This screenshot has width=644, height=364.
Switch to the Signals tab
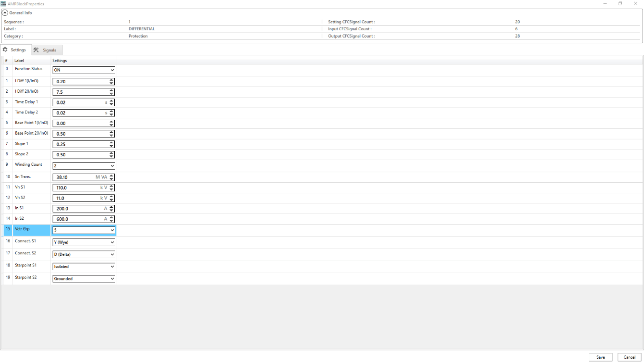(47, 50)
